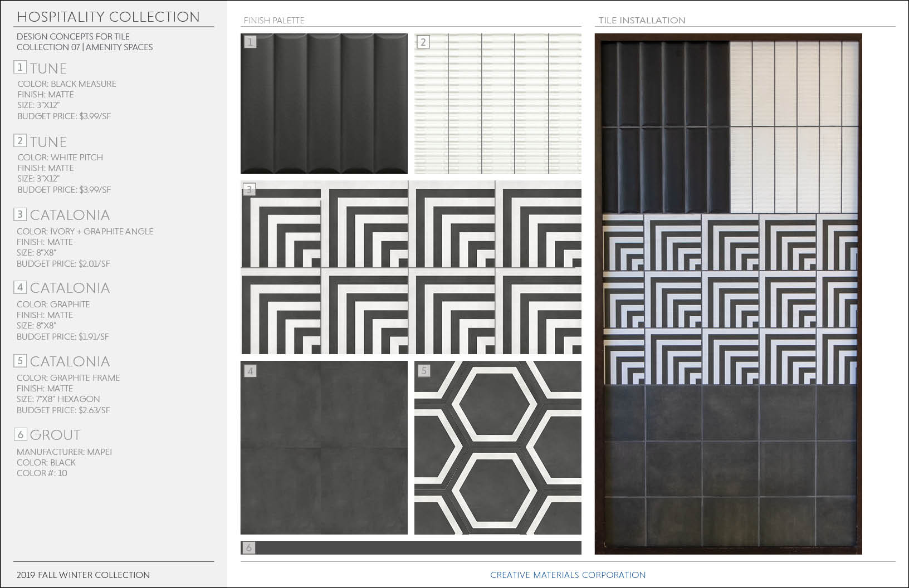Select the Catalonia angle pattern swatch numbered 3
Image resolution: width=909 pixels, height=588 pixels.
click(411, 267)
